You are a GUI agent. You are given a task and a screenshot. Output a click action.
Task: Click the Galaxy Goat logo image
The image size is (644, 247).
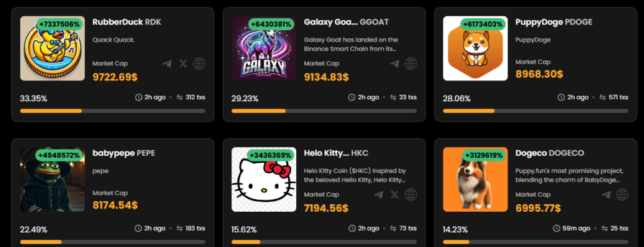pyautogui.click(x=264, y=48)
